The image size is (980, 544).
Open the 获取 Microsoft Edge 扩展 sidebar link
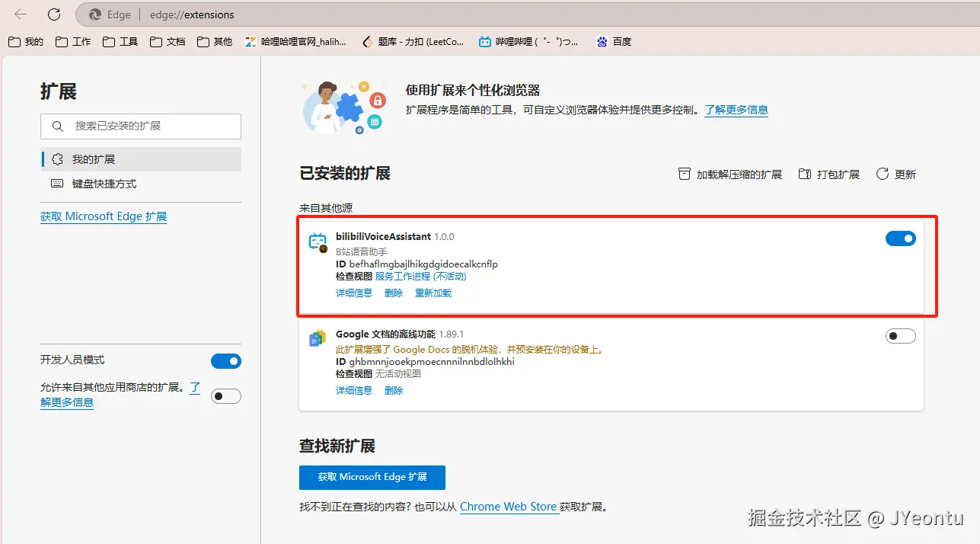click(104, 216)
